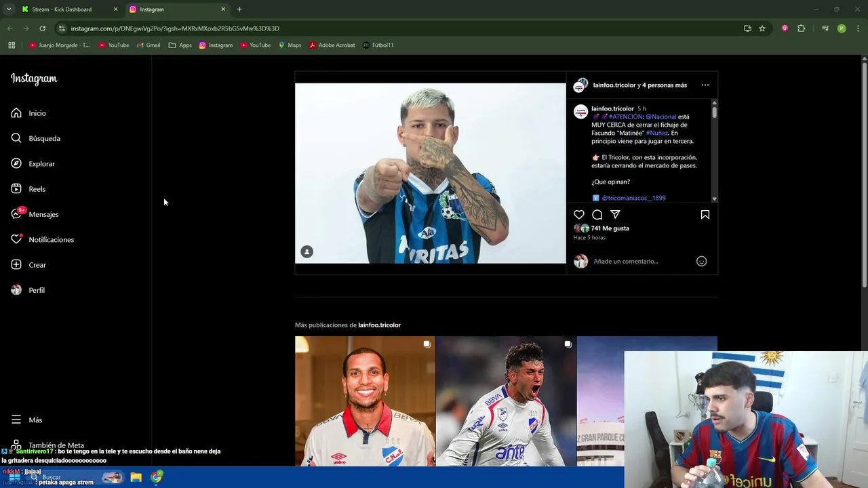
Task: Open the #Nuñez hashtag link
Action: (x=656, y=133)
